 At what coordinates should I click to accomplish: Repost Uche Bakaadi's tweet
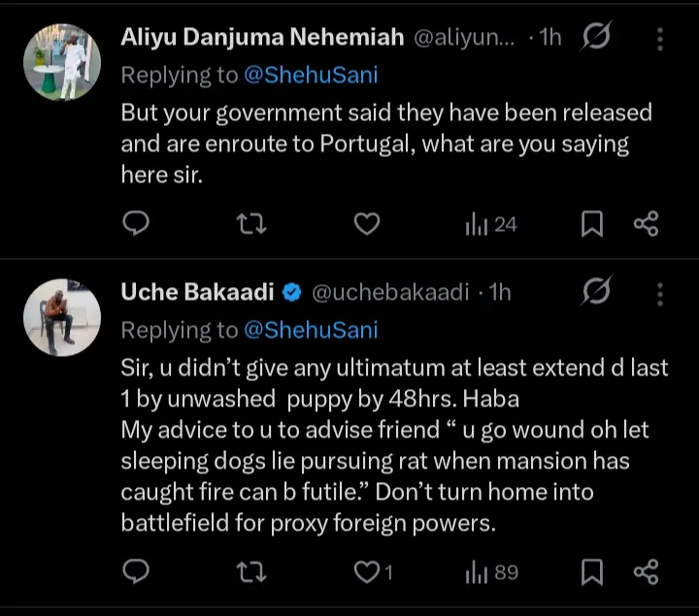click(251, 572)
